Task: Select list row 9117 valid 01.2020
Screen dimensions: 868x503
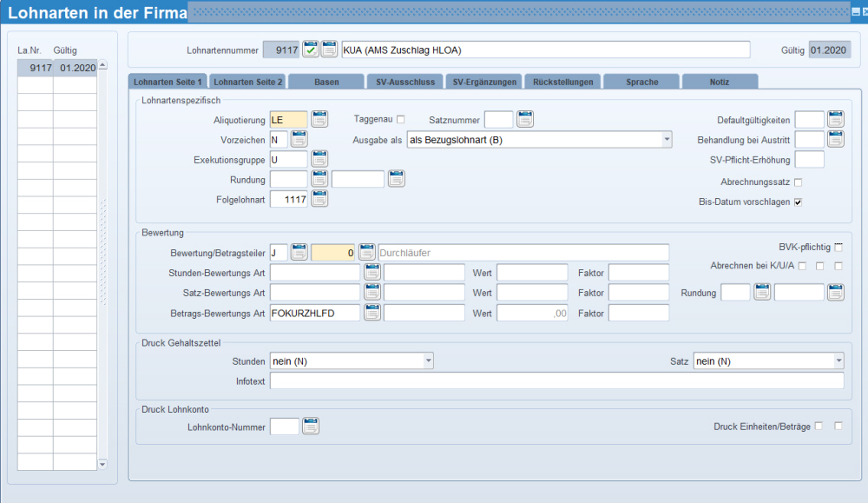Action: pyautogui.click(x=57, y=68)
